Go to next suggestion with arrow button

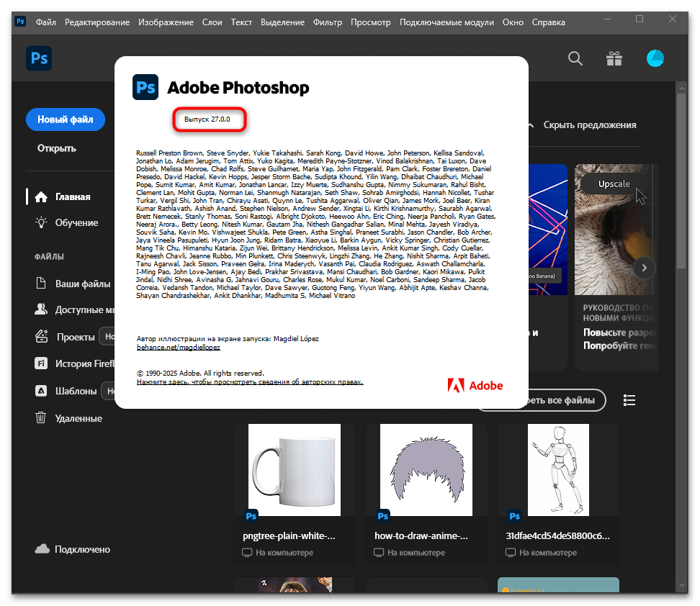tap(645, 268)
